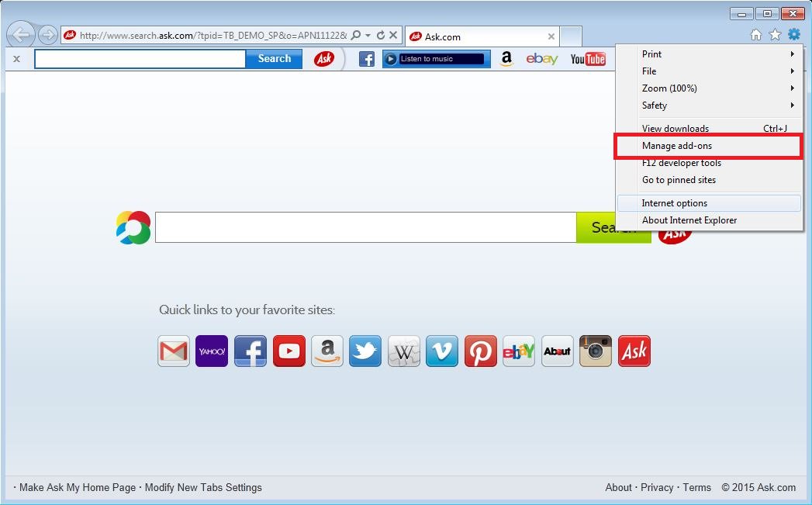Open Amazon from the Ask toolbar
The width and height of the screenshot is (812, 505).
pyautogui.click(x=506, y=58)
